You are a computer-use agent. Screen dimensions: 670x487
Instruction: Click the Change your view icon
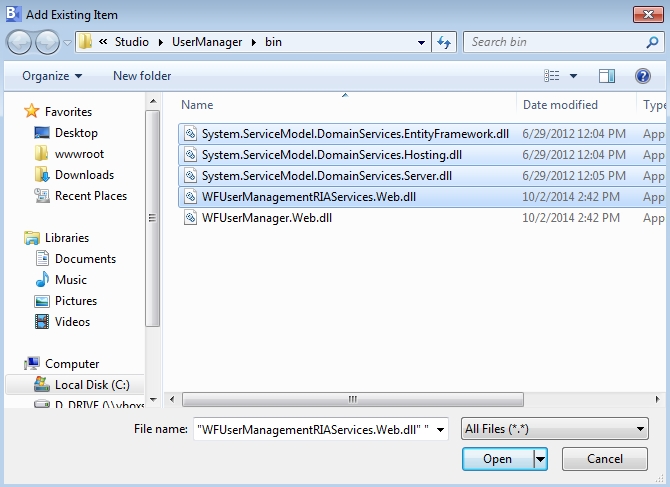tap(552, 76)
